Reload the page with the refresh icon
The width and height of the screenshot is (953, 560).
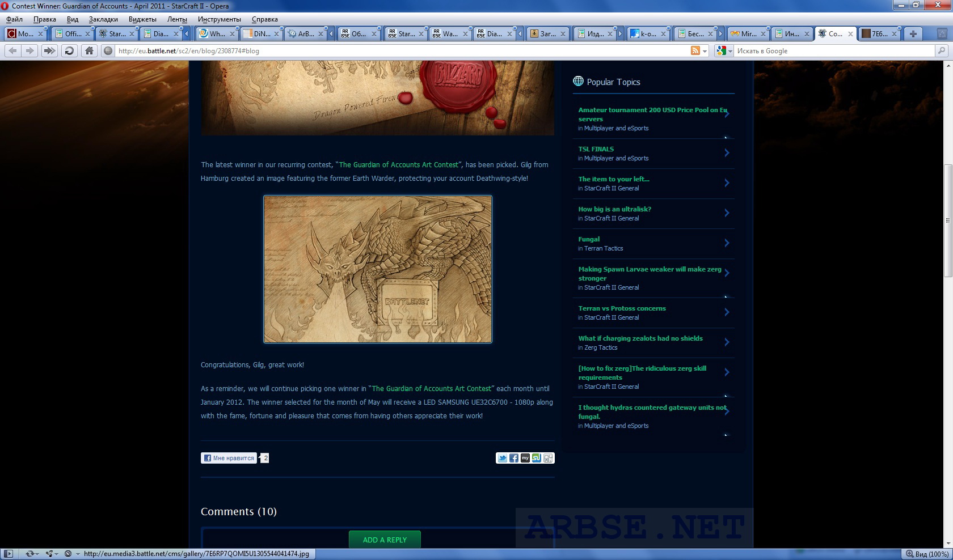(x=69, y=50)
